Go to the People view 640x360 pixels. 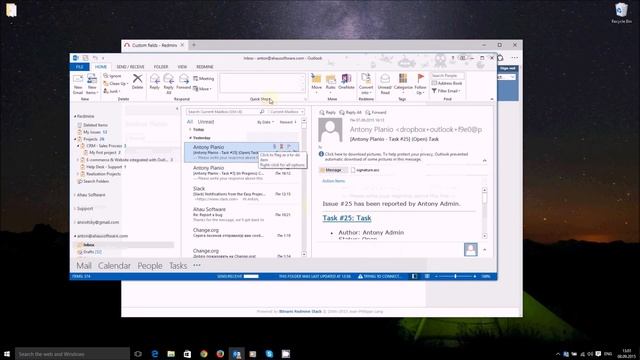coord(150,266)
